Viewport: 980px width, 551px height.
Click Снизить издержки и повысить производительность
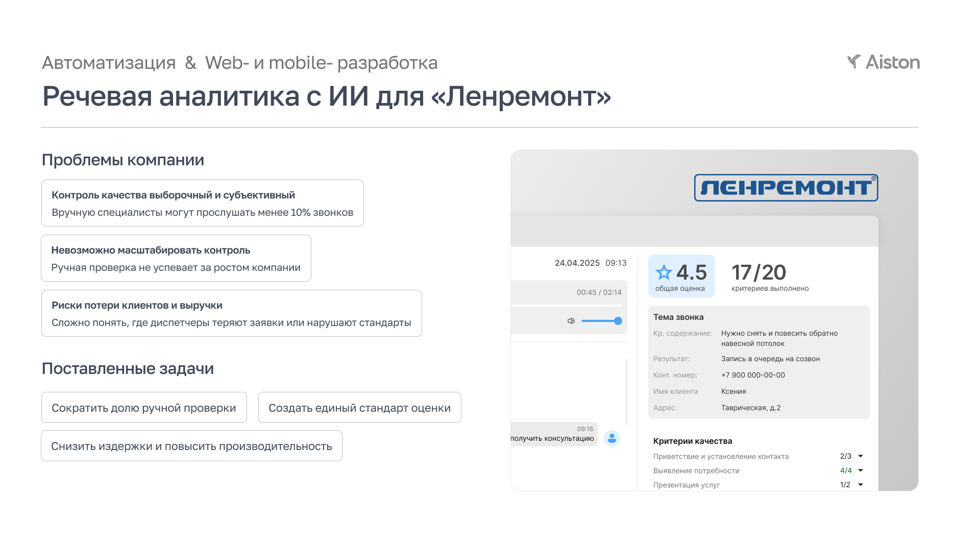point(191,446)
